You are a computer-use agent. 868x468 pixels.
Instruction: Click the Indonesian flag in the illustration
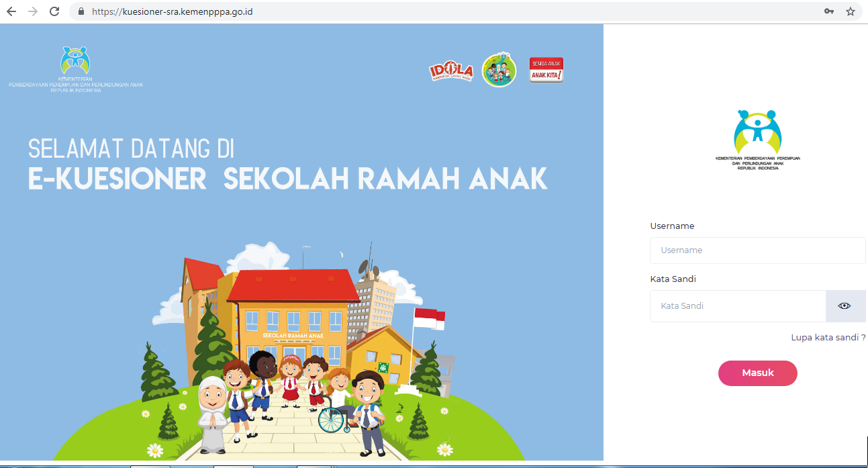pos(430,319)
